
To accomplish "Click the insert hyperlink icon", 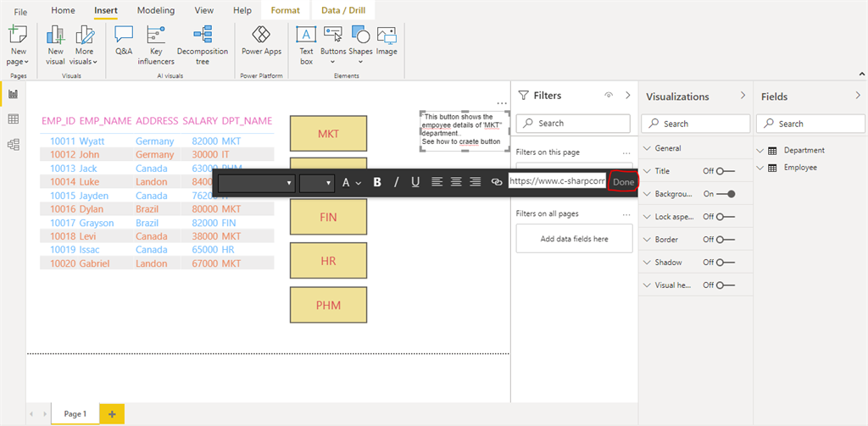I will pos(497,182).
